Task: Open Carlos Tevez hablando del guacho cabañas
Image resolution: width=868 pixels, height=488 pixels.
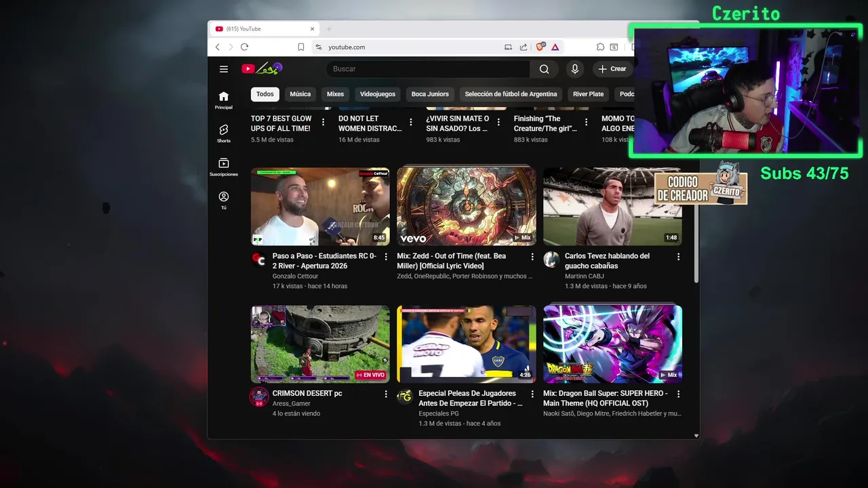Action: coord(607,261)
